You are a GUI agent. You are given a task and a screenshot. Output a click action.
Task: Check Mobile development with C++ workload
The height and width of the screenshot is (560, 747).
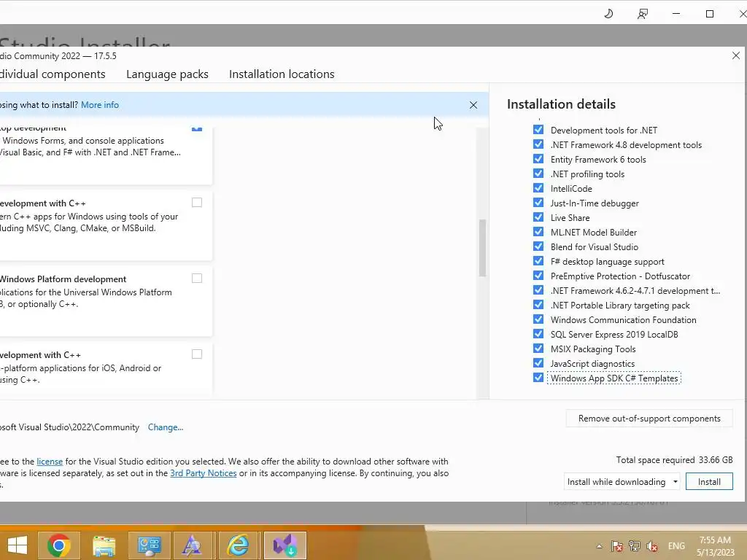click(197, 354)
